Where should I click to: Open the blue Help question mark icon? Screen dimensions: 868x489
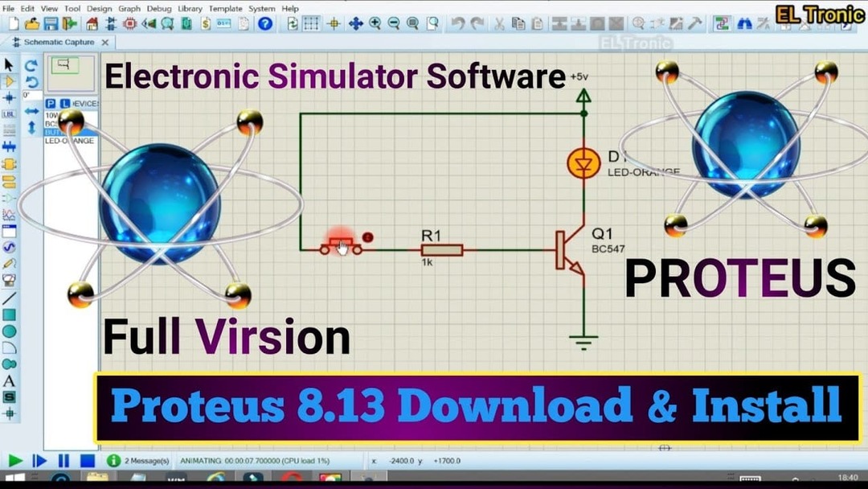pos(266,24)
